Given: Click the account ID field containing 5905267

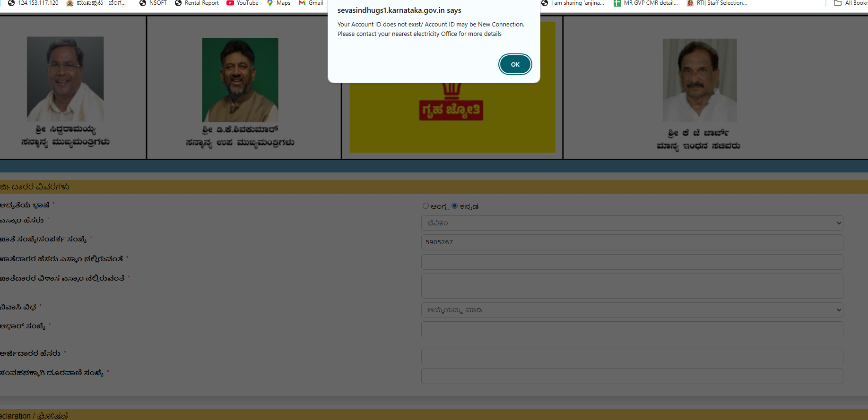Looking at the screenshot, I should click(x=632, y=242).
